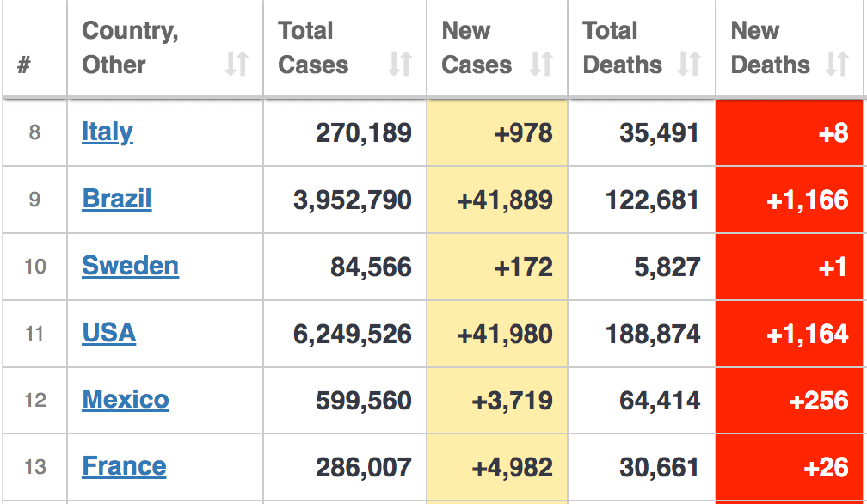867x504 pixels.
Task: Sort table by New Deaths arrows
Action: (x=837, y=64)
